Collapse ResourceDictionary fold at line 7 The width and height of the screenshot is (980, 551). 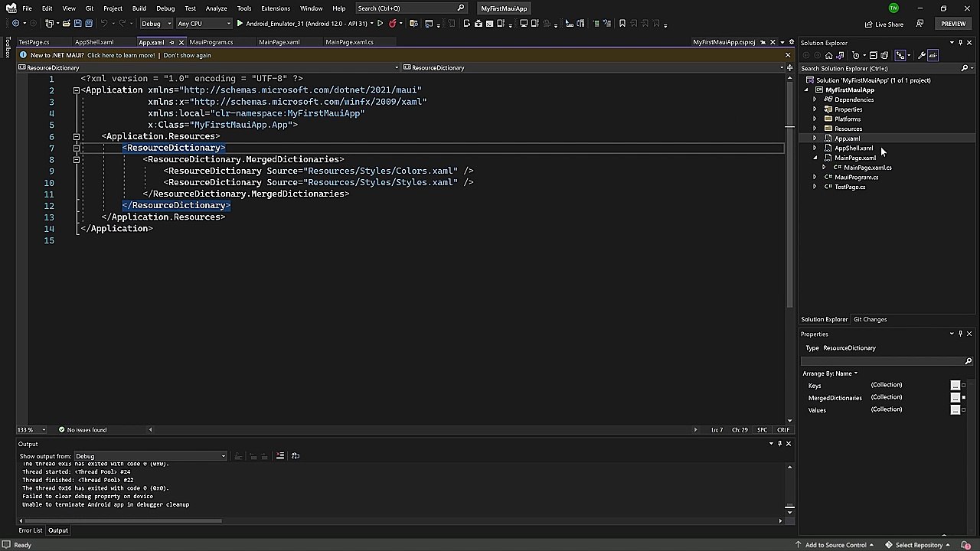[77, 148]
